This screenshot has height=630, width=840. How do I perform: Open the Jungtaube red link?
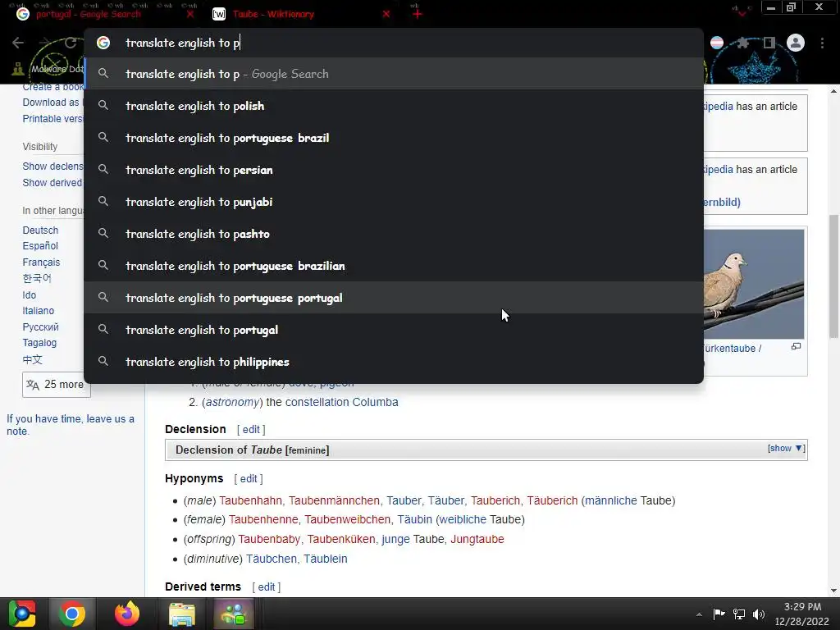click(x=477, y=540)
